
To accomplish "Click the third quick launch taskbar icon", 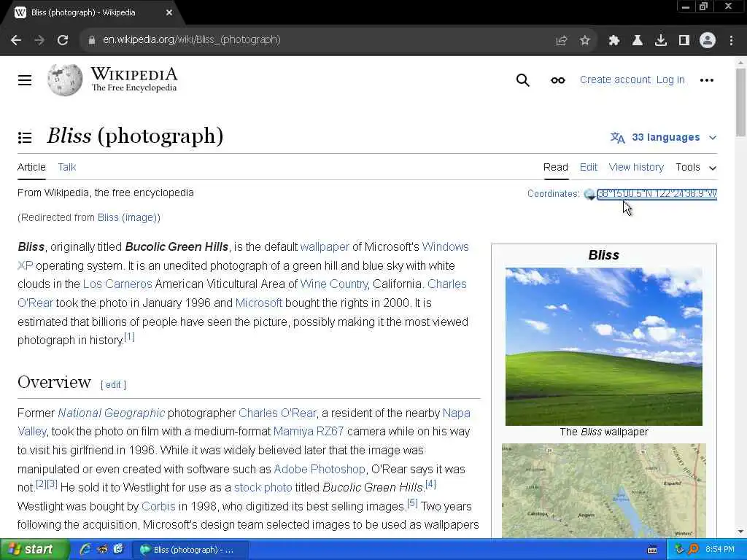I will [118, 549].
